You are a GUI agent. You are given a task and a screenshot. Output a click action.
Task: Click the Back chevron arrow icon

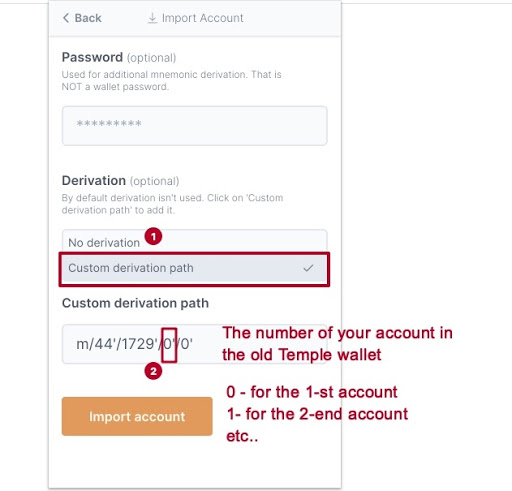point(66,18)
